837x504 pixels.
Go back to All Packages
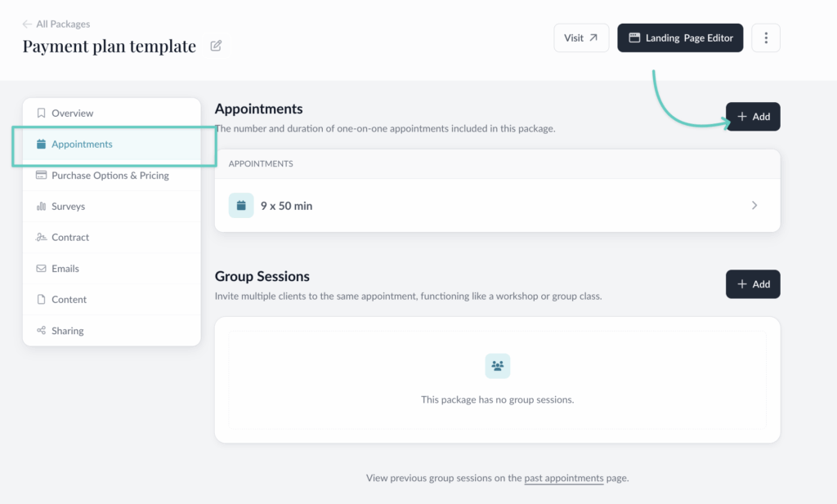tap(56, 25)
